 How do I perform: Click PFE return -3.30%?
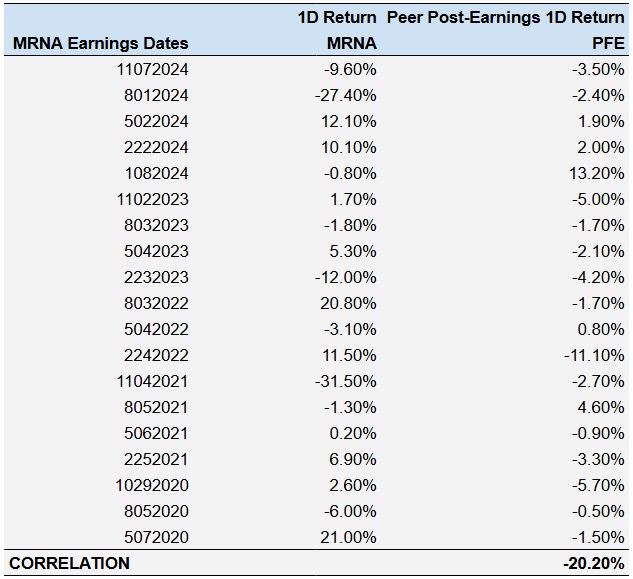pos(598,459)
